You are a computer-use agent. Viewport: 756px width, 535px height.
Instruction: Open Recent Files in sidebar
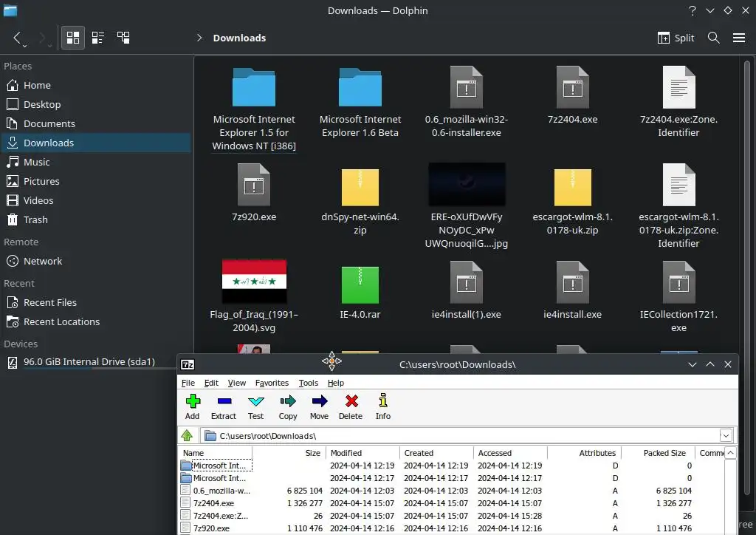click(96, 302)
